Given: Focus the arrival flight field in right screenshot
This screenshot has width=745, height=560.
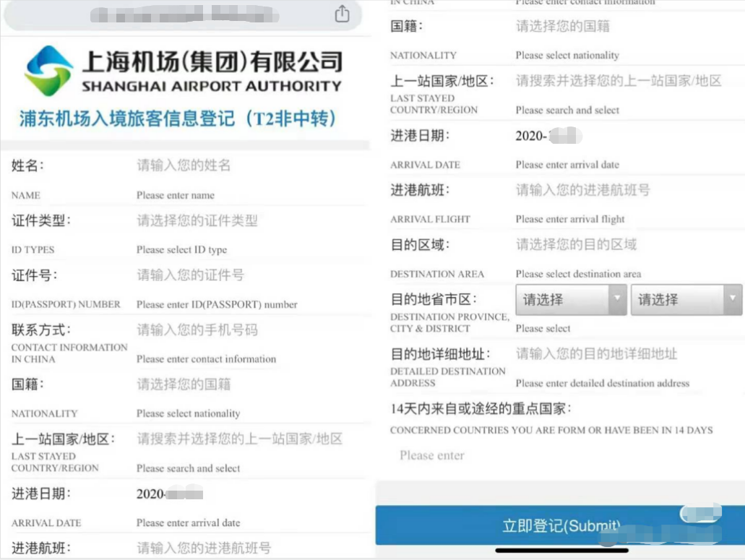Looking at the screenshot, I should click(x=583, y=190).
